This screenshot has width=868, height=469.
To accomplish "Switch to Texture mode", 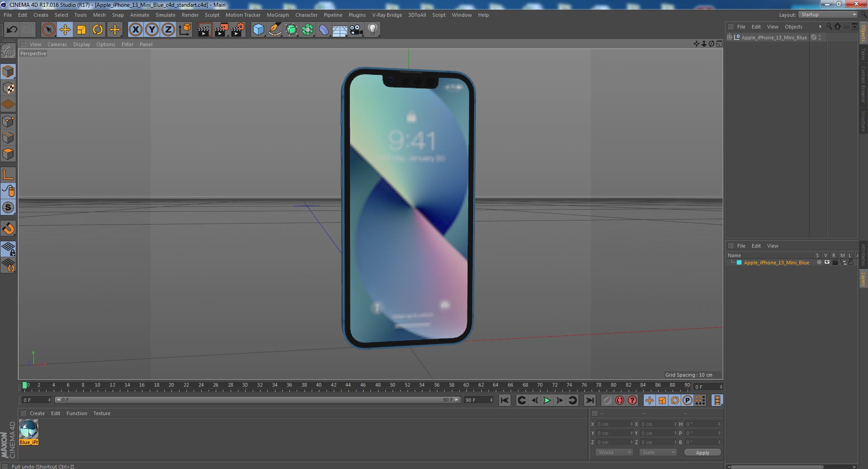I will coord(8,88).
